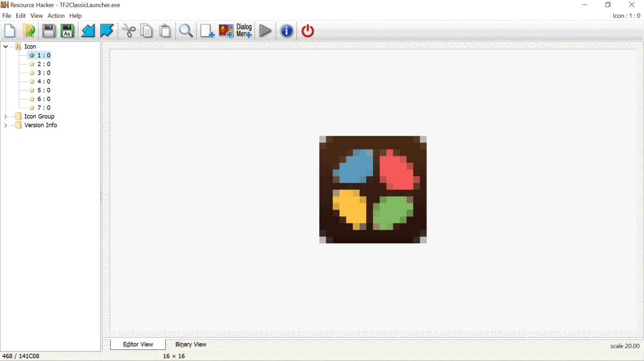Switch to the Editor View tab
The width and height of the screenshot is (644, 361).
(x=138, y=344)
